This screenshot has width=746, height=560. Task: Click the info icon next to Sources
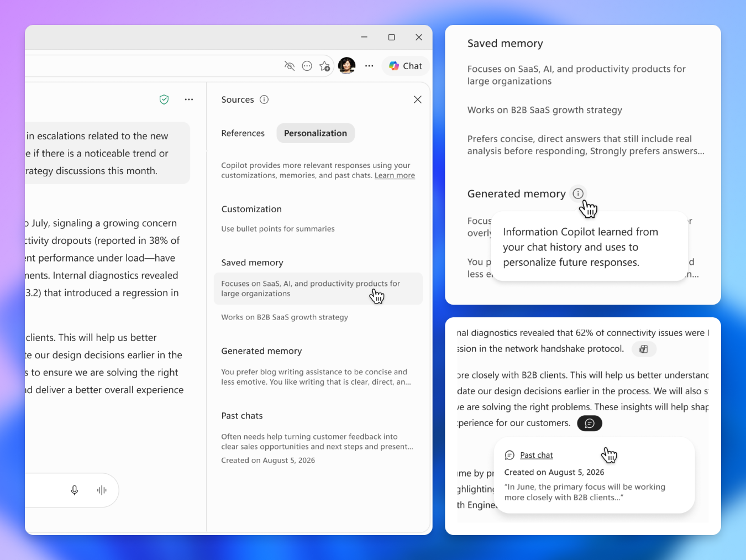tap(264, 100)
